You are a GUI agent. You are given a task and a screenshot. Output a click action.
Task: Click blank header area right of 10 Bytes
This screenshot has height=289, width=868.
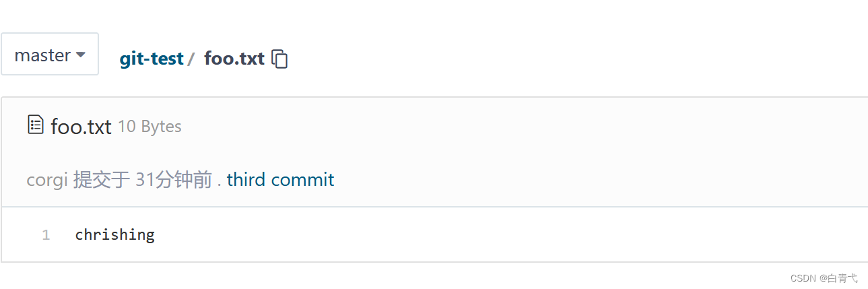pyautogui.click(x=525, y=127)
